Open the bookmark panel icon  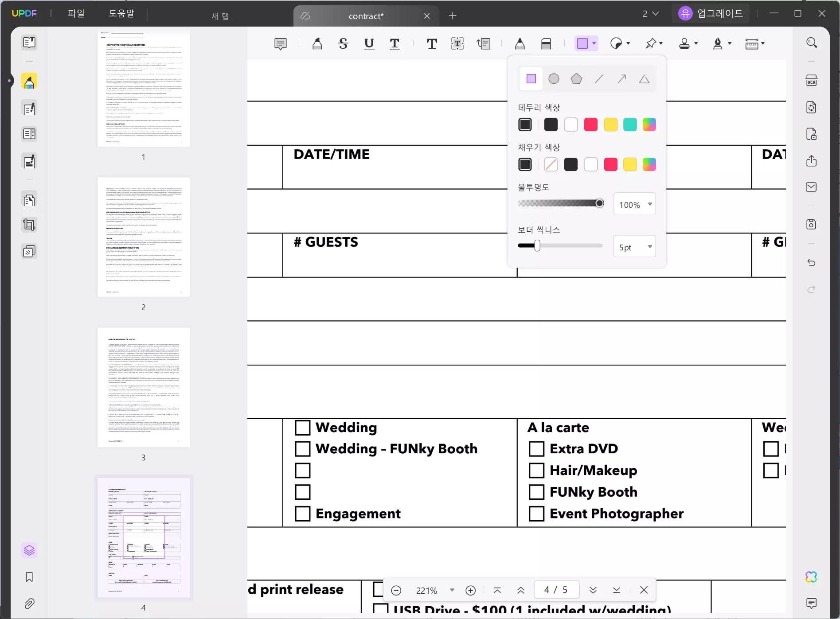click(29, 577)
